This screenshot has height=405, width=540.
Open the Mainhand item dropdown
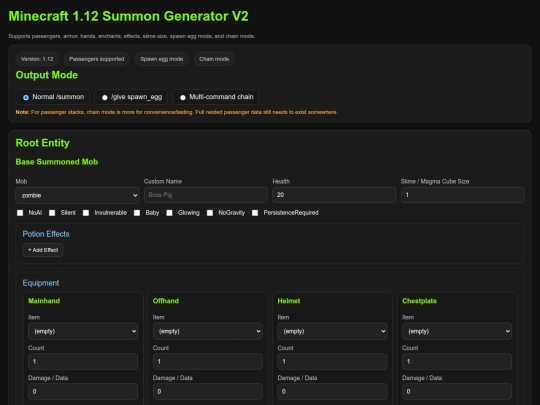83,331
